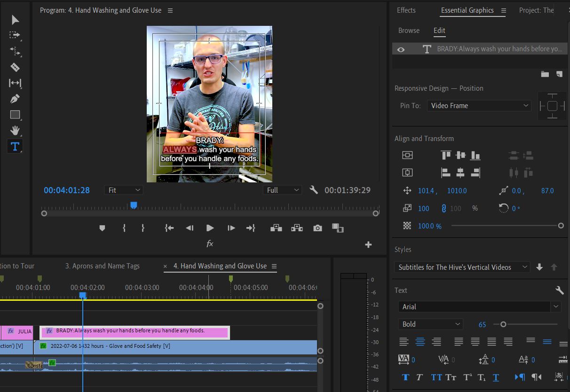The image size is (570, 392).
Task: Select the Track Select Forward tool
Action: tap(15, 35)
